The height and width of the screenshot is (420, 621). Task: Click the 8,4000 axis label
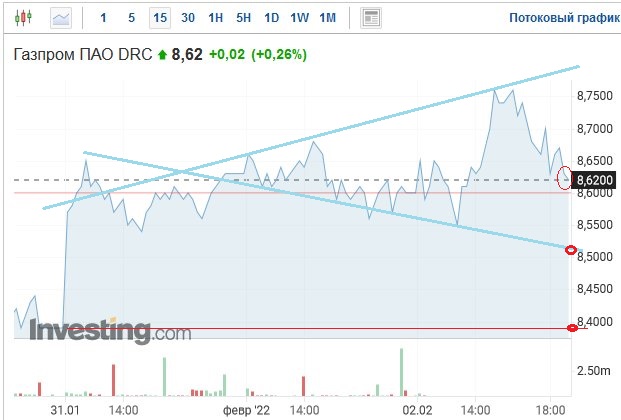[595, 321]
